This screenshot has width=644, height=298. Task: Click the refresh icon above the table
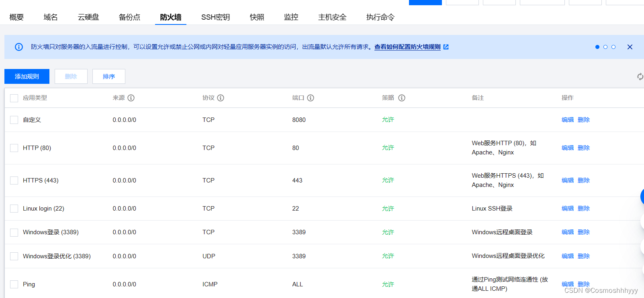[640, 77]
